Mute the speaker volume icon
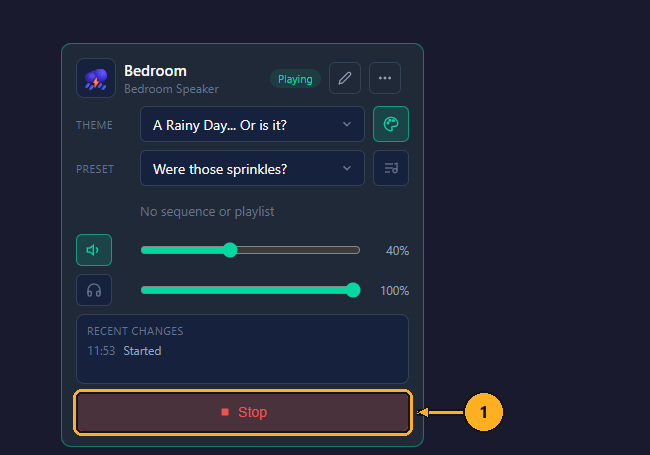The image size is (650, 455). pyautogui.click(x=94, y=250)
